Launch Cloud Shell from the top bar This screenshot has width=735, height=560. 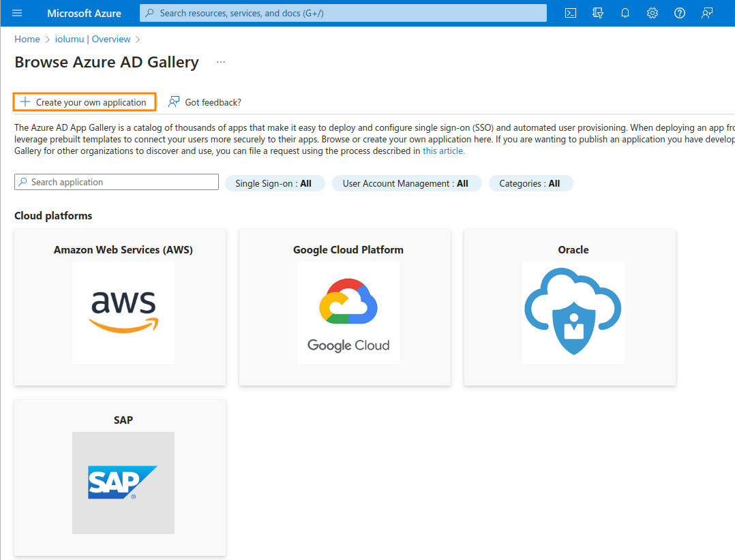(x=571, y=13)
